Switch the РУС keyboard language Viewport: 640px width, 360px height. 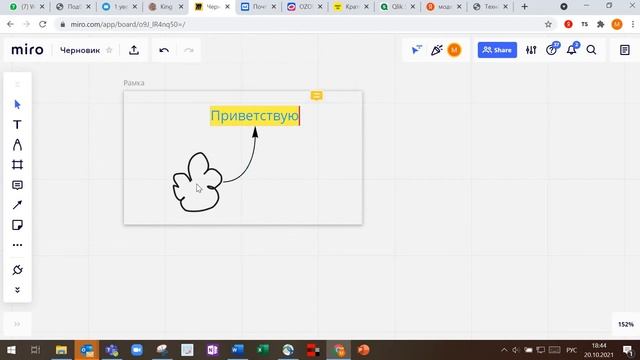click(x=571, y=350)
